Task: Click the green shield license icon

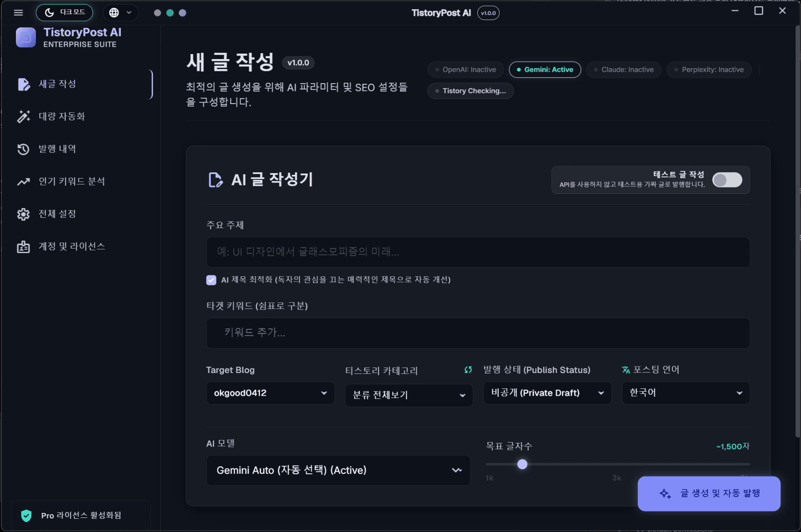Action: coord(26,516)
